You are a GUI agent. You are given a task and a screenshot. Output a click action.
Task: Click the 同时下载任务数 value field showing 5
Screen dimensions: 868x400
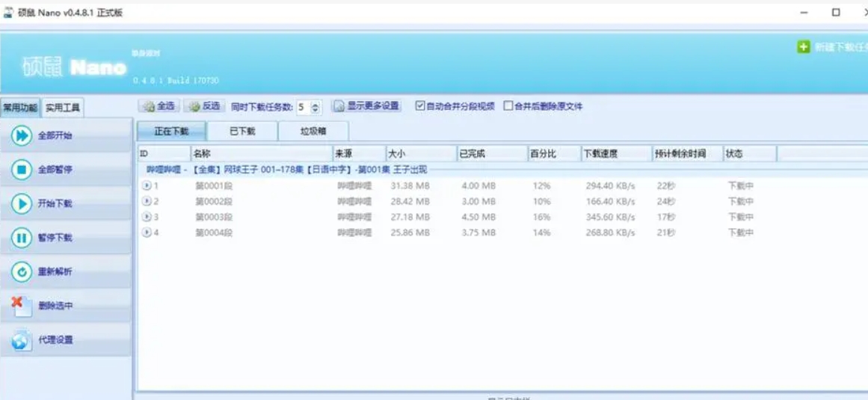304,107
